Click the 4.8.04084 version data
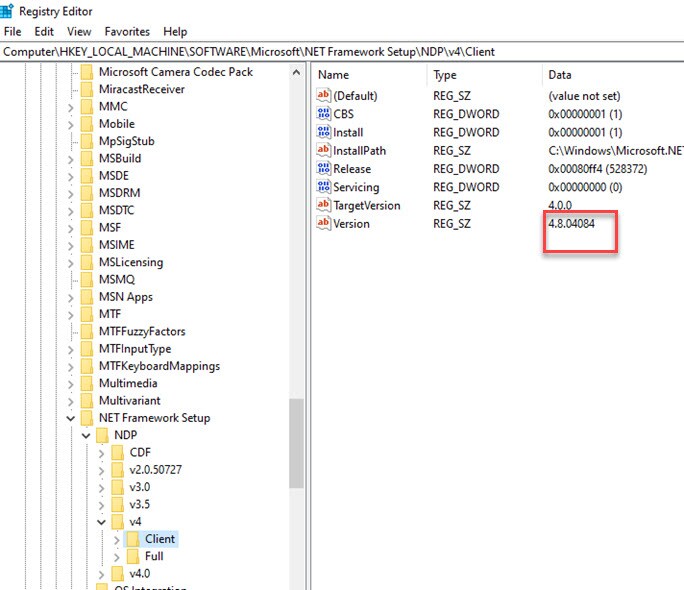This screenshot has height=590, width=684. click(571, 224)
